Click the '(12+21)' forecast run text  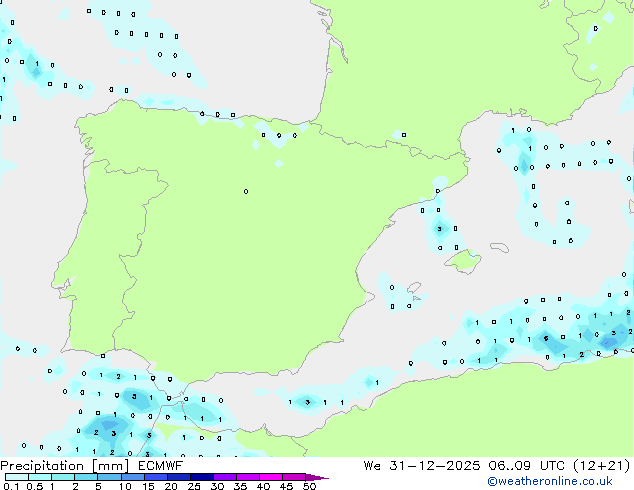pos(602,466)
